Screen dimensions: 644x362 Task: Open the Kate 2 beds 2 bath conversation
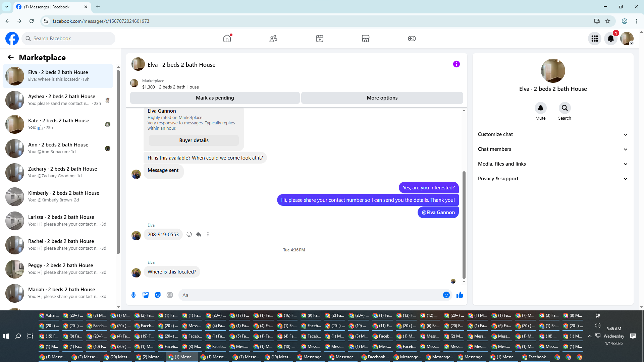point(58,124)
